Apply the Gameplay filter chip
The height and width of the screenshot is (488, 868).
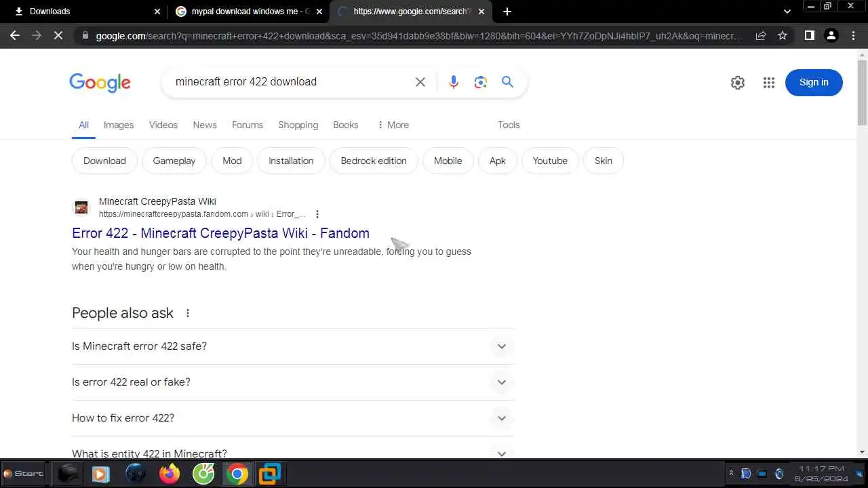click(174, 161)
